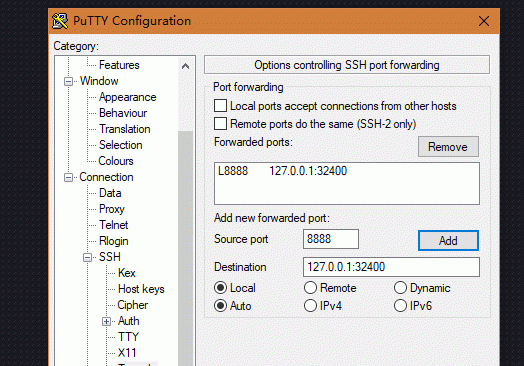Screen dimensions: 524x366
Task: Collapse the Connection tree node
Action: (68, 177)
